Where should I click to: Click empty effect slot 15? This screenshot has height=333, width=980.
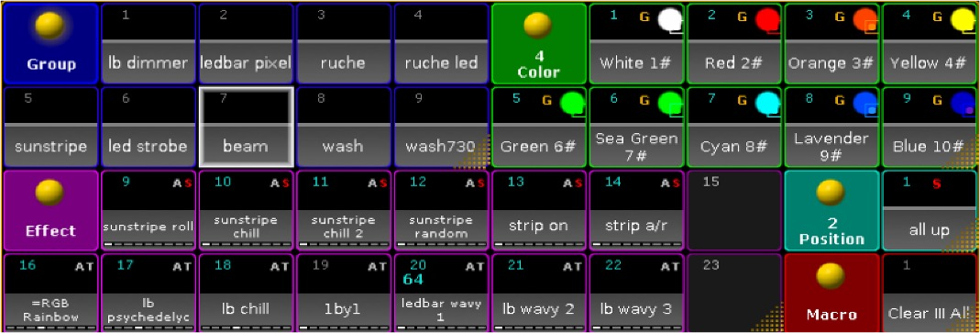click(x=733, y=210)
